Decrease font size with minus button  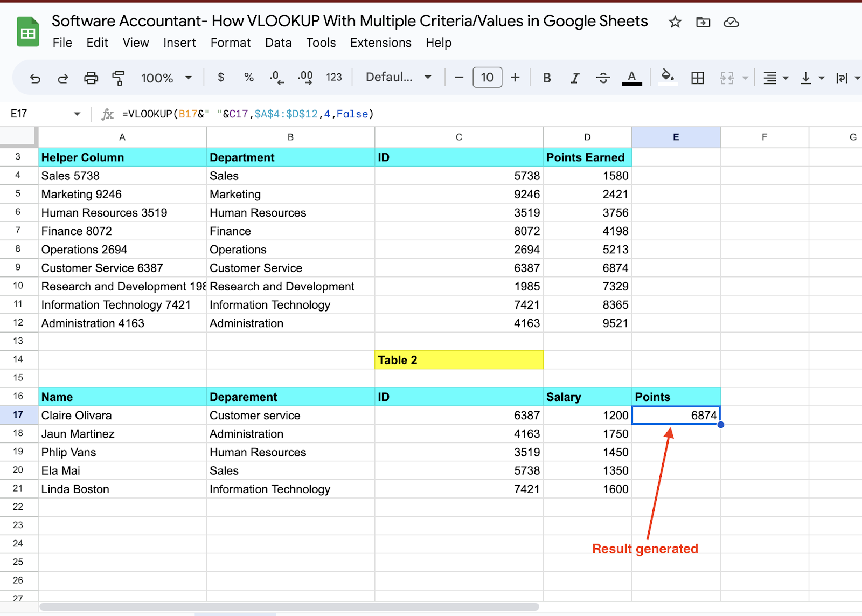(x=459, y=78)
